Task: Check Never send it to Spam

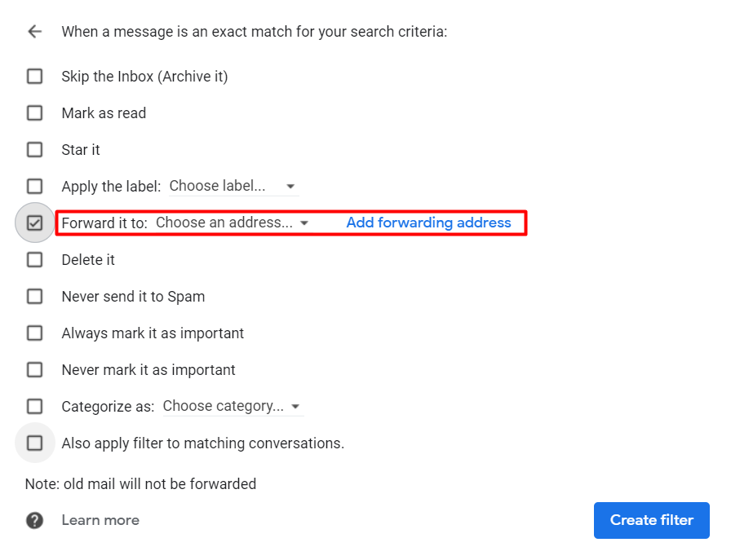Action: [x=34, y=296]
